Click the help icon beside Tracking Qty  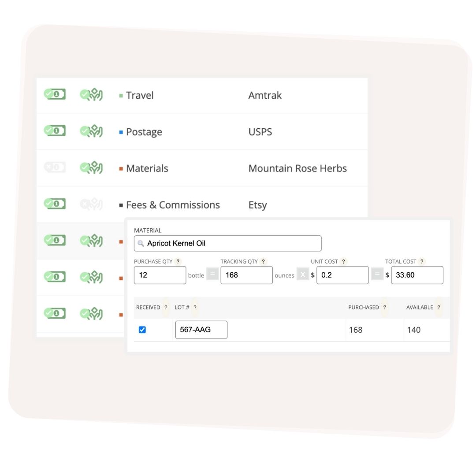coord(263,261)
